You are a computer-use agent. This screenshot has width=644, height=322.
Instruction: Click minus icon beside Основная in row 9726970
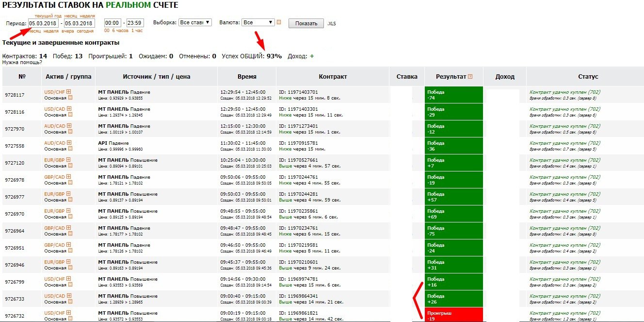point(70,217)
